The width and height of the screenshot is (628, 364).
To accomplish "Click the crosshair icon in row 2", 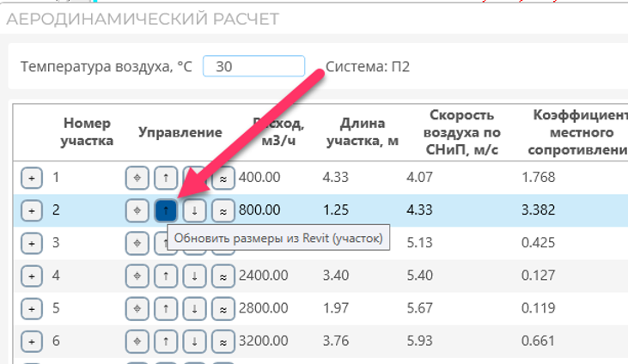I will (137, 210).
